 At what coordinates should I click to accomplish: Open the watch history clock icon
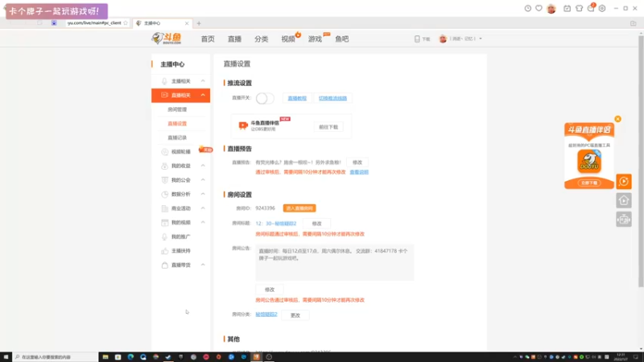tap(528, 8)
